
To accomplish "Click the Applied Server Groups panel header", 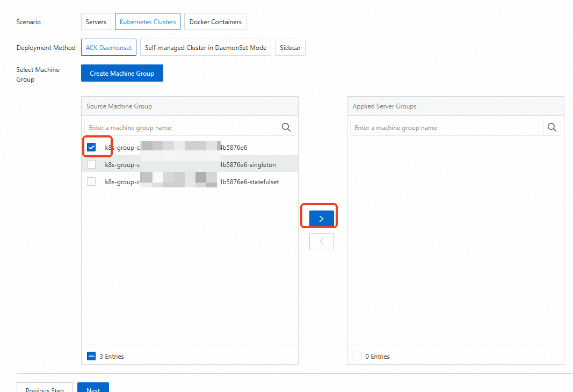I will [455, 106].
